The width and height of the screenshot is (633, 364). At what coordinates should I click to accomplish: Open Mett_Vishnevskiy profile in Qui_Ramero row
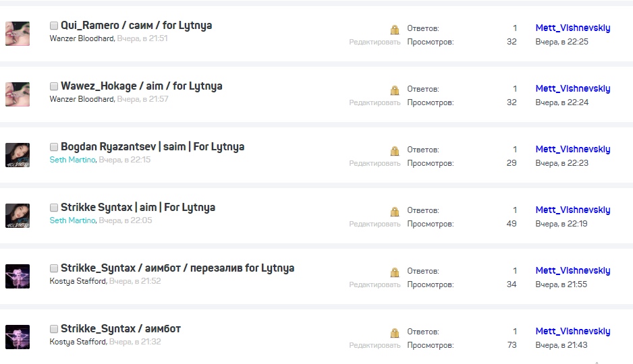[573, 28]
